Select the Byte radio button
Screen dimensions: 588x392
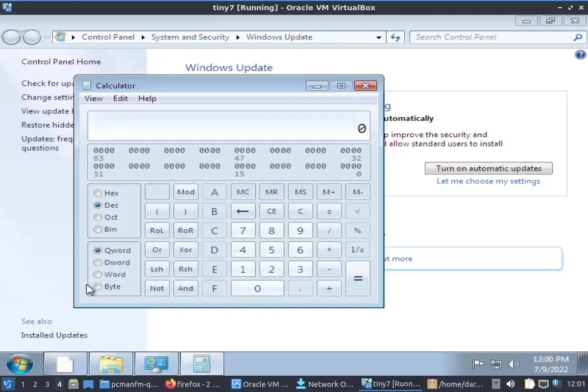(x=98, y=286)
